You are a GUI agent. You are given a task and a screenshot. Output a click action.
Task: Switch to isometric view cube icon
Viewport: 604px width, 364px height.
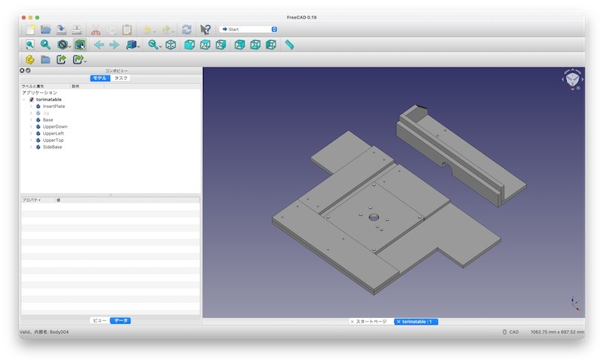[x=171, y=45]
